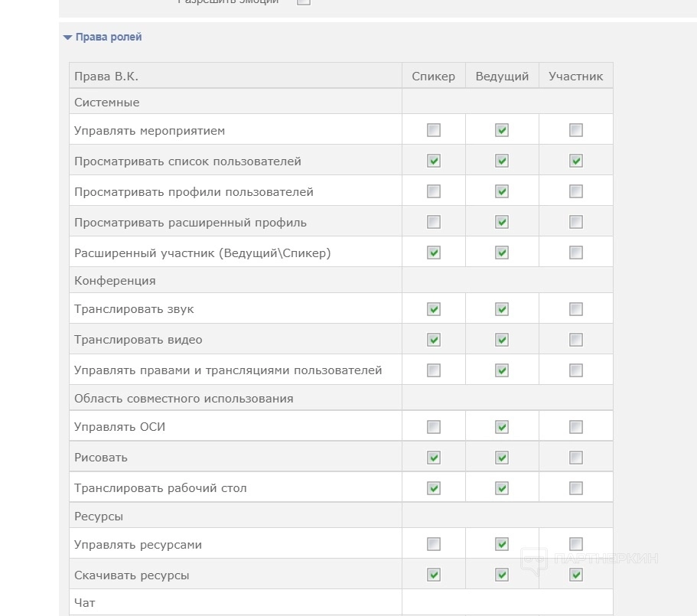
Task: Enable Управлять мероприятием for Спикер
Action: click(434, 130)
